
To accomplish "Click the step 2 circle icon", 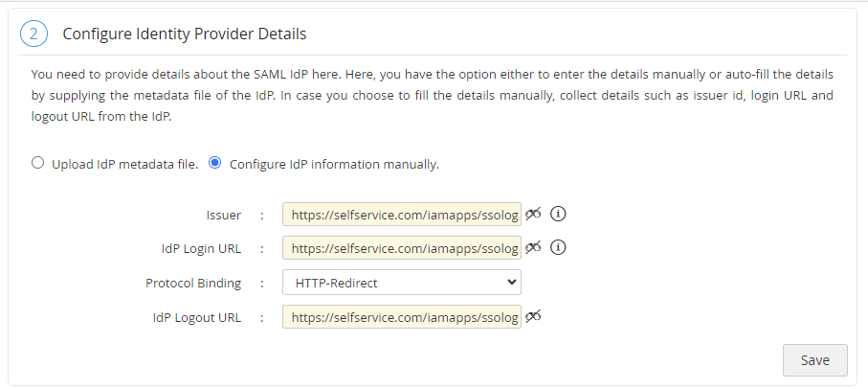I will [33, 34].
